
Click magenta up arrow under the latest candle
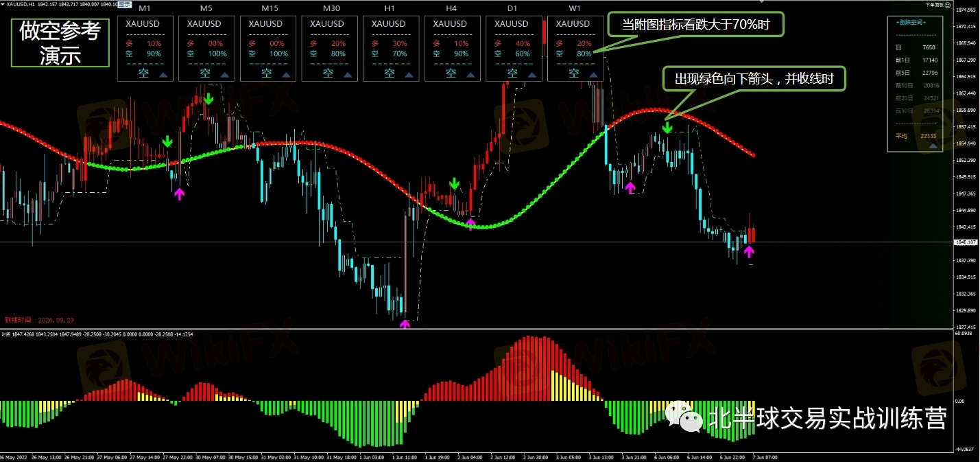click(x=749, y=251)
